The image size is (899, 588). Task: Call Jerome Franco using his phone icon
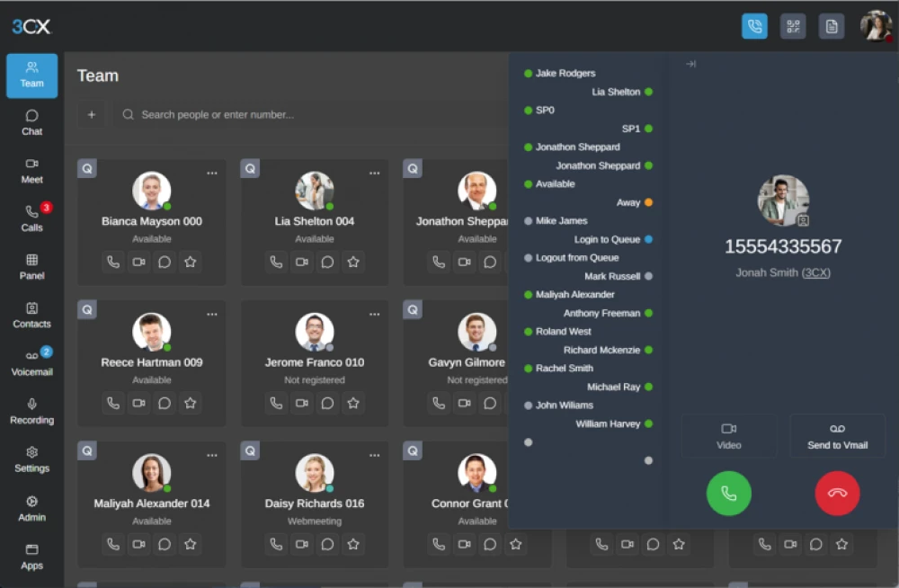275,403
